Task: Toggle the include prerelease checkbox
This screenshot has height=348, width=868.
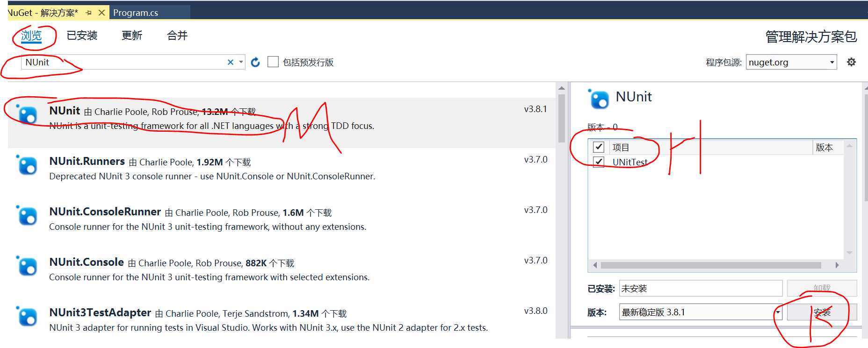Action: tap(273, 62)
